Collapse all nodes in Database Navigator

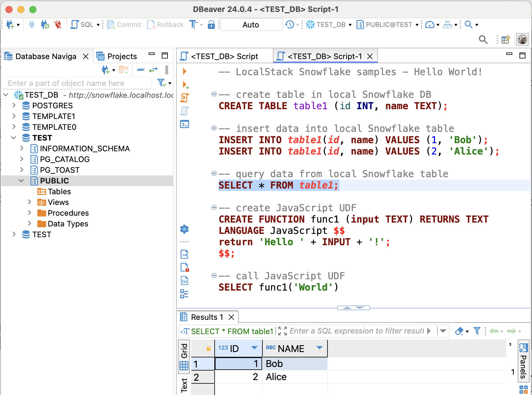(x=140, y=70)
